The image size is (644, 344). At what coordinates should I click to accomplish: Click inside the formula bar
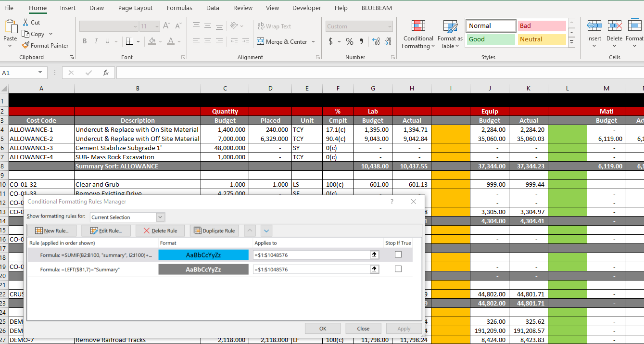click(x=380, y=73)
